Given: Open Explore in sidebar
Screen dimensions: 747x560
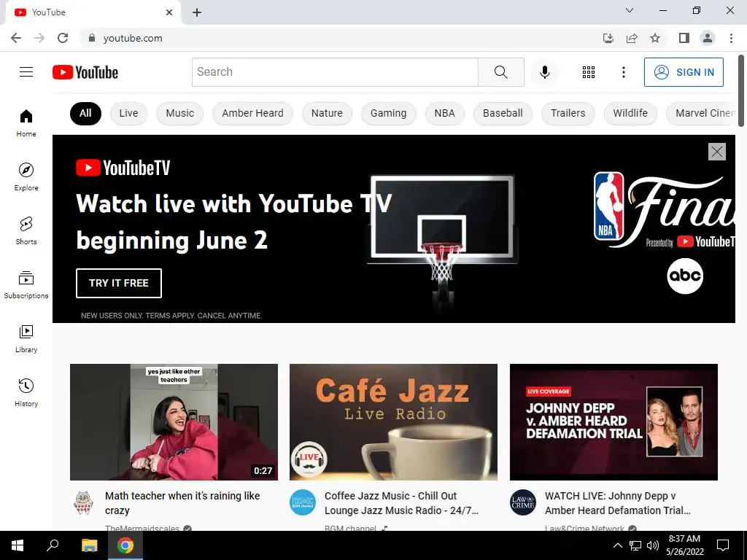Looking at the screenshot, I should pyautogui.click(x=26, y=176).
